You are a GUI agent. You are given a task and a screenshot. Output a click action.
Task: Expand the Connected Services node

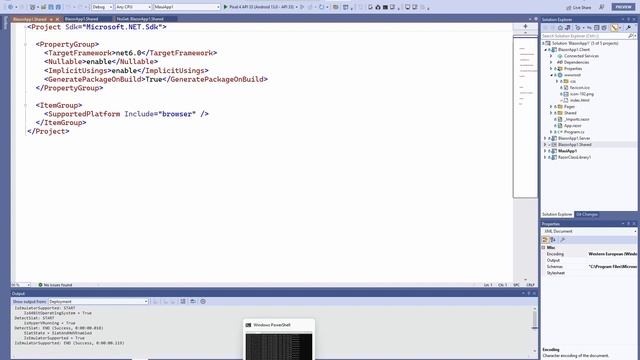click(x=551, y=56)
